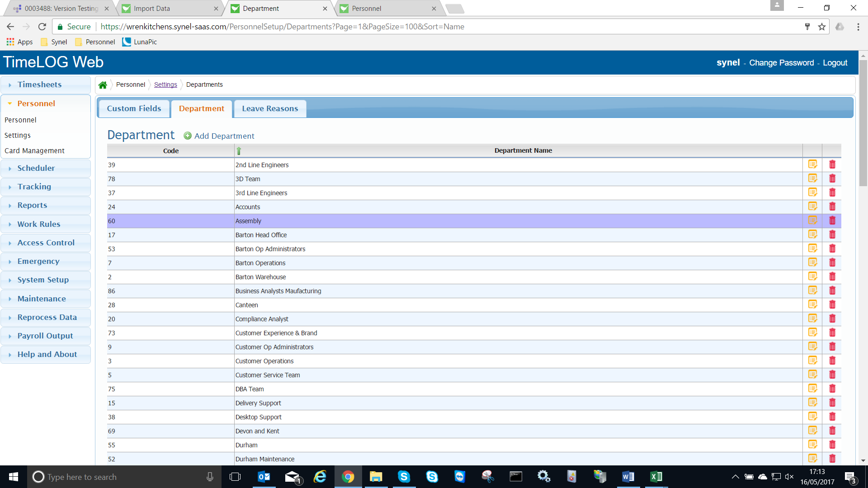This screenshot has width=868, height=488.
Task: Expand the Help and About section
Action: [45, 354]
